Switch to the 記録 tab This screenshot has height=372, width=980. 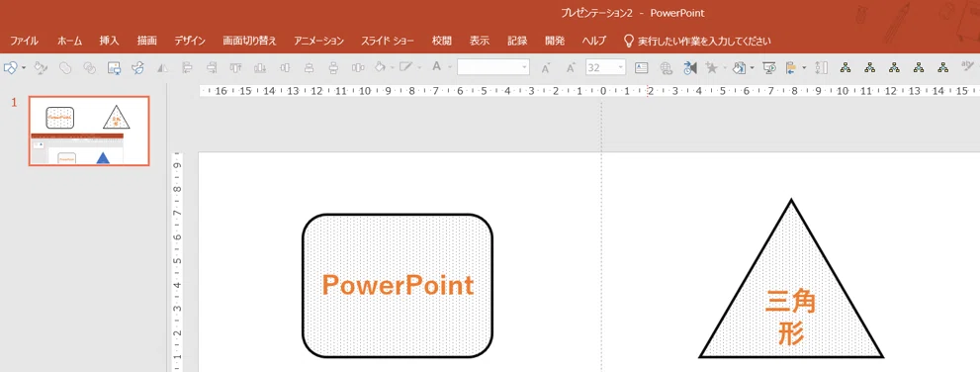[517, 42]
